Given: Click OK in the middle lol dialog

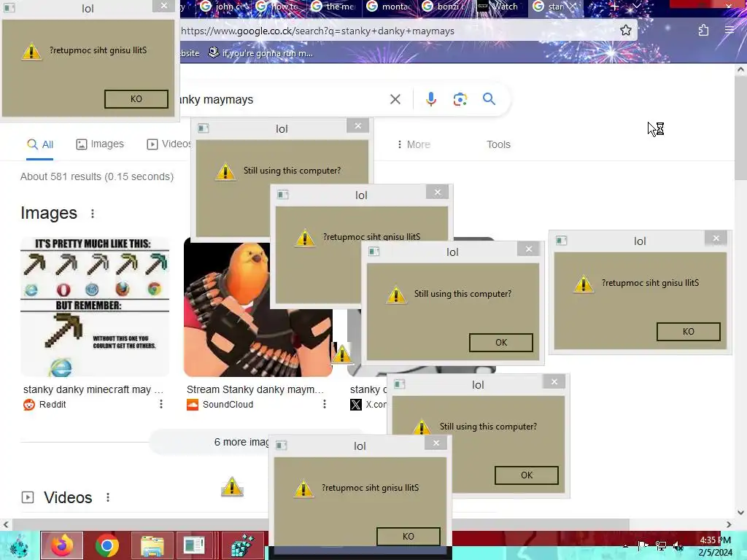Looking at the screenshot, I should point(501,343).
